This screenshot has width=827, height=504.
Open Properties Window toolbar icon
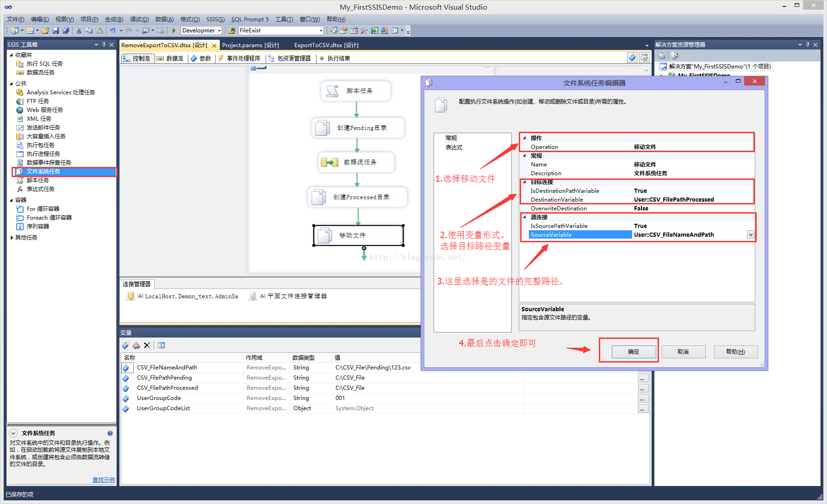tap(344, 31)
